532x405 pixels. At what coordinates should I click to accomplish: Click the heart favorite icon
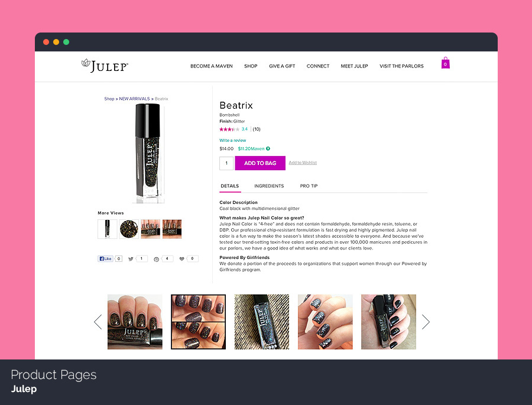click(x=181, y=259)
